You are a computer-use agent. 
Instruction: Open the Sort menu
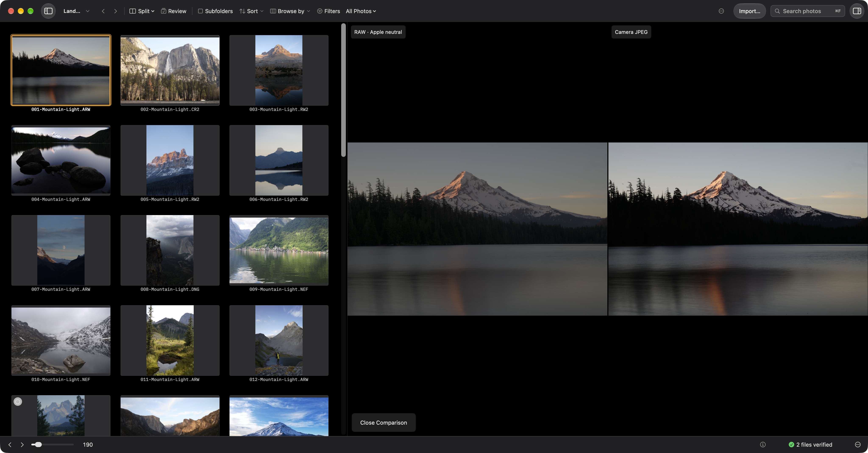[251, 11]
